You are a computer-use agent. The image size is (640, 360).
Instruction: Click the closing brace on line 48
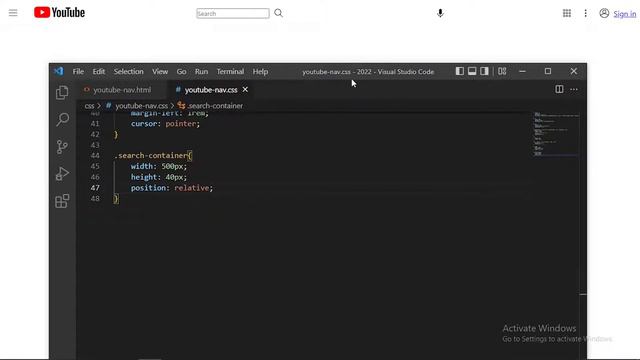coord(116,198)
